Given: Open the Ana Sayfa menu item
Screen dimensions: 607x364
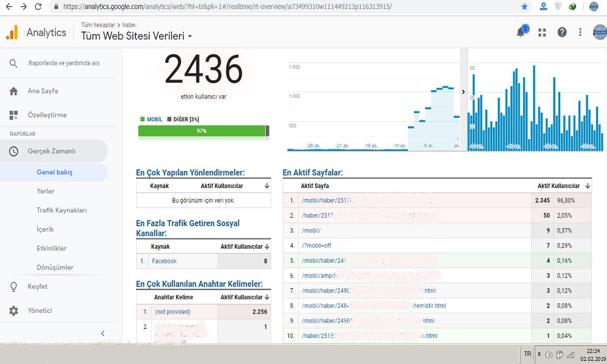Looking at the screenshot, I should click(43, 91).
